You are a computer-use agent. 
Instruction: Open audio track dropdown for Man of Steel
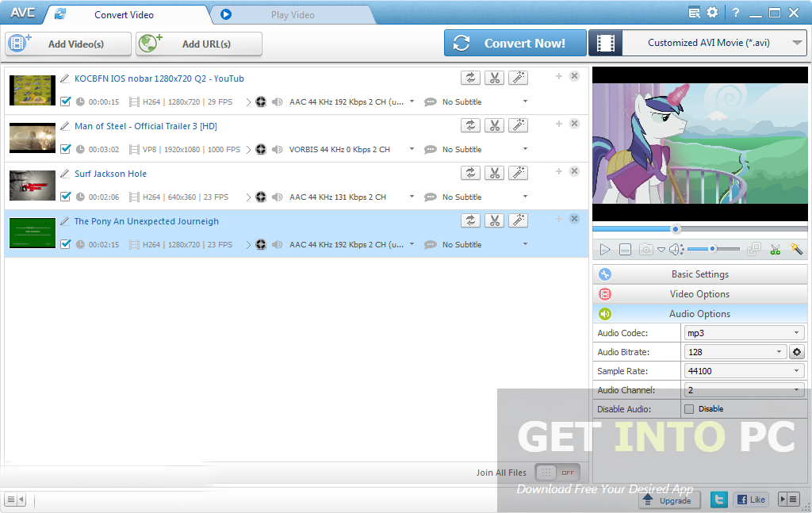tap(412, 149)
